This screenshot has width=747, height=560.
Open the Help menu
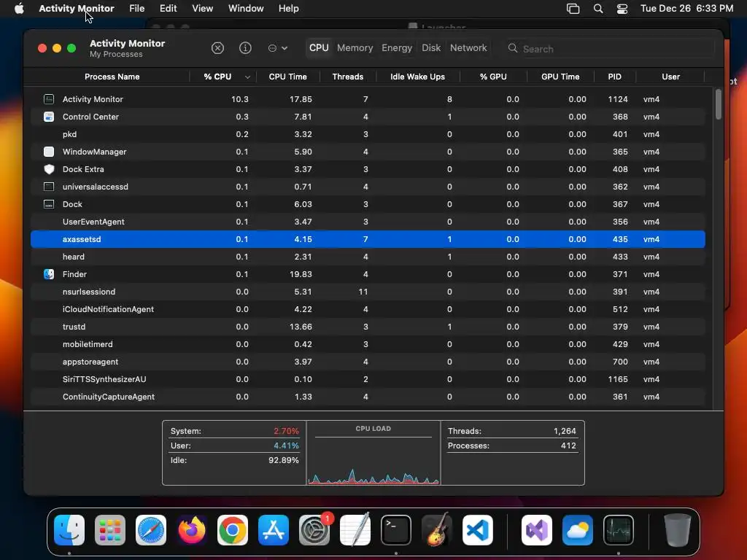289,9
